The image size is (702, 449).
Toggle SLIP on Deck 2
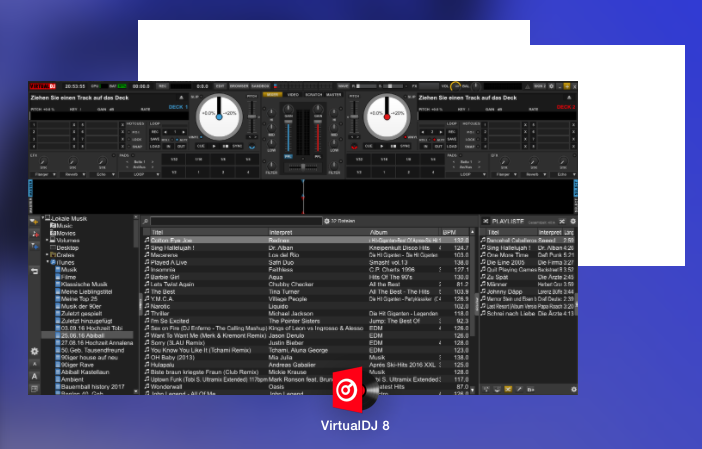click(411, 97)
